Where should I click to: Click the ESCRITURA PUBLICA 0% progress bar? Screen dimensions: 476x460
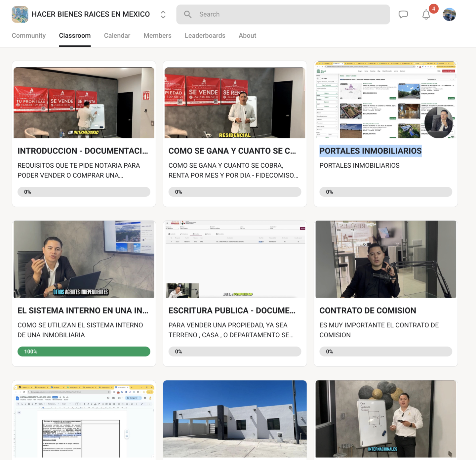click(x=235, y=352)
